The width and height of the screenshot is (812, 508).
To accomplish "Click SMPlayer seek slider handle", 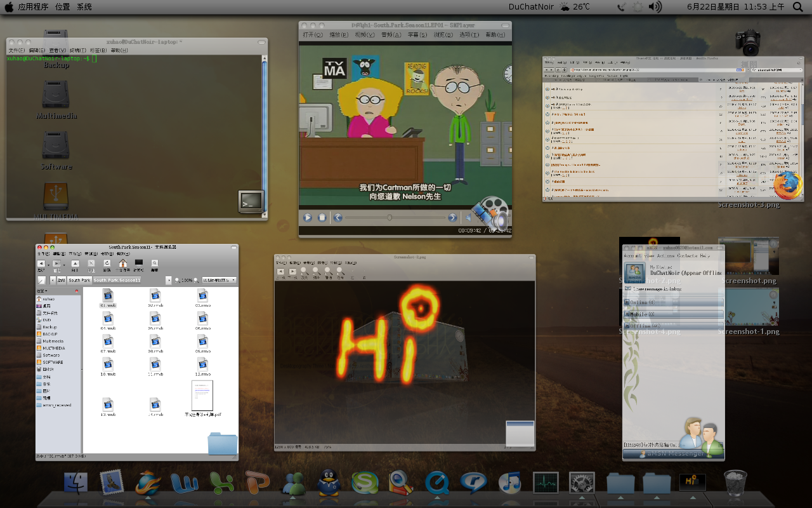I will click(x=390, y=217).
